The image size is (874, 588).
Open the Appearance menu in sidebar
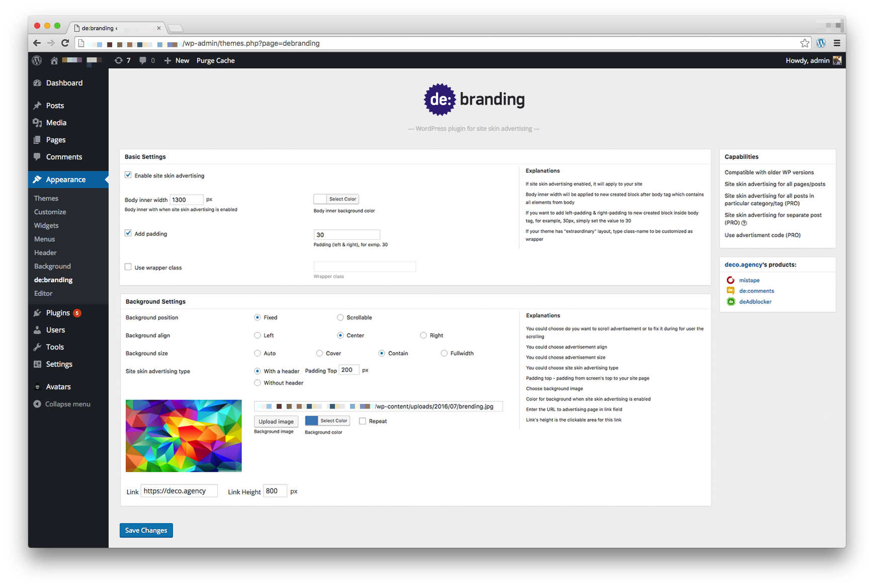(68, 180)
